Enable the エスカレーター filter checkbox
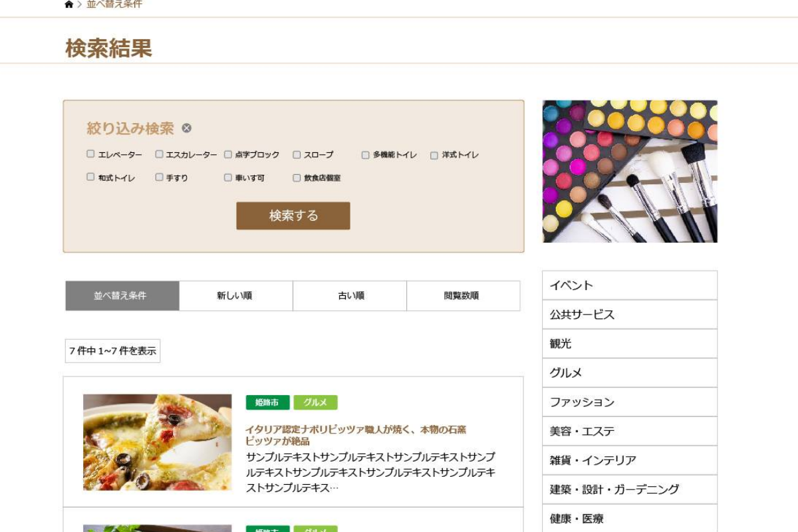Image resolution: width=798 pixels, height=532 pixels. point(160,154)
